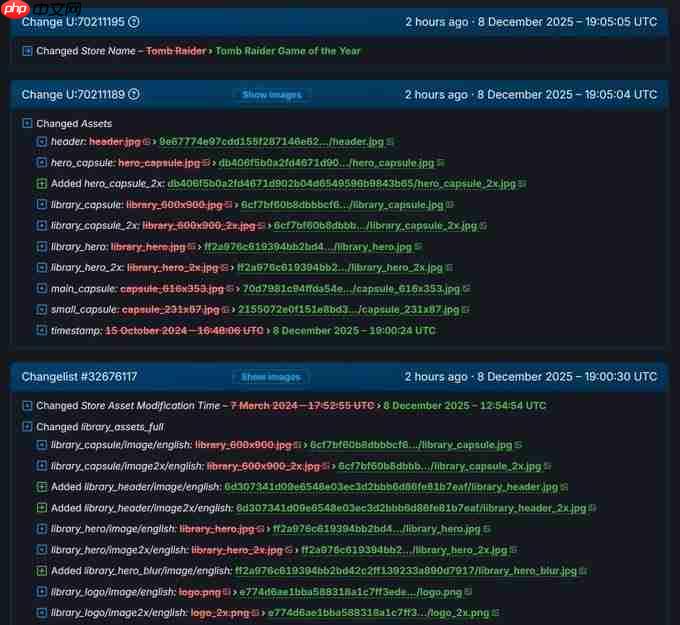Image resolution: width=680 pixels, height=625 pixels.
Task: Click image icon after green hero_capsule_2x.jpg
Action: tap(523, 184)
